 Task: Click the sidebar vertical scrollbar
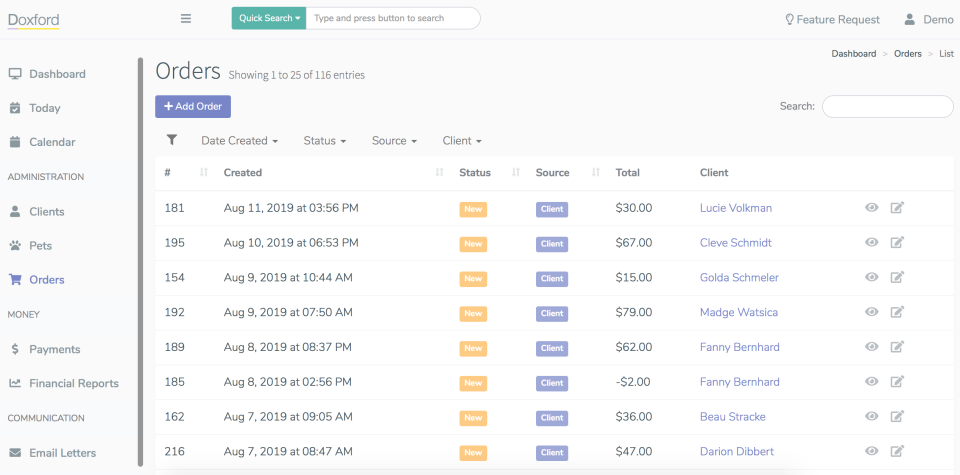141,260
